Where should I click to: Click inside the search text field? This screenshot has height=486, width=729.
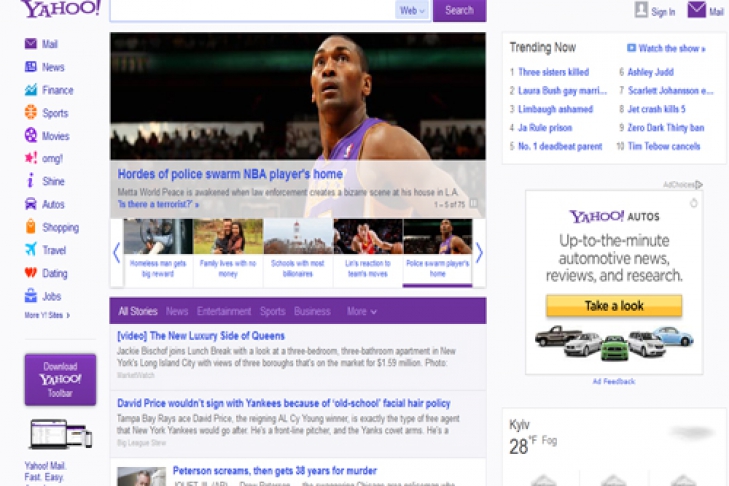[250, 10]
